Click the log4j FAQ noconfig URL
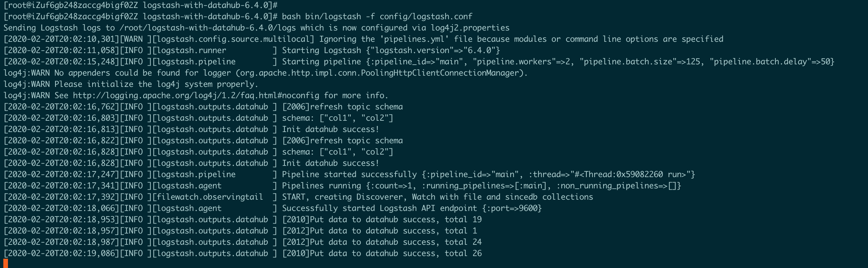Screen dimensions: 868x268 [x=196, y=95]
